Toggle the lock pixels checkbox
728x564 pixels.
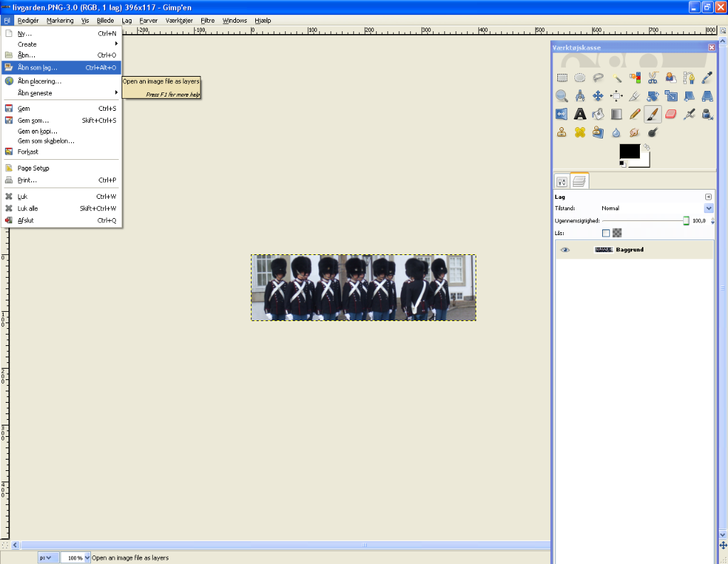606,233
